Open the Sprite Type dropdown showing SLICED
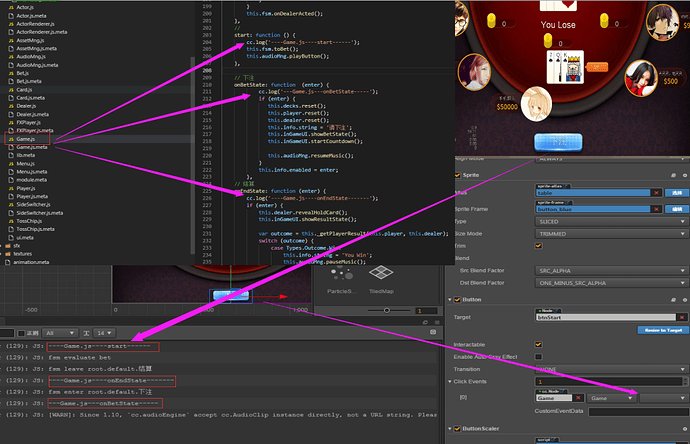Image resolution: width=690 pixels, height=444 pixels. (x=611, y=221)
